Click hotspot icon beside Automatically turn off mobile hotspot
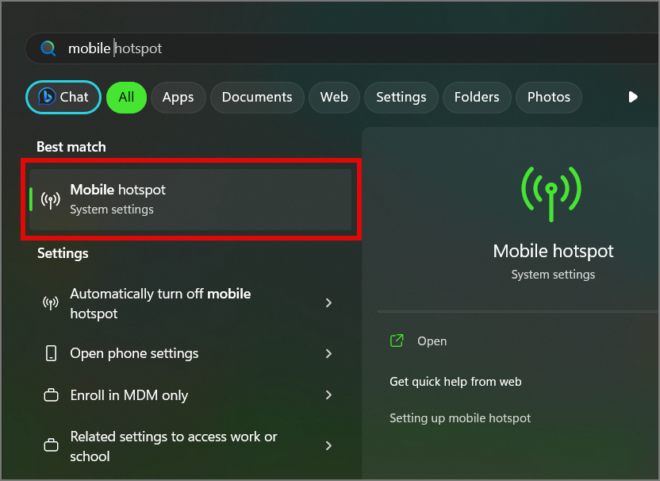Screen dimensions: 660x481 coord(51,303)
